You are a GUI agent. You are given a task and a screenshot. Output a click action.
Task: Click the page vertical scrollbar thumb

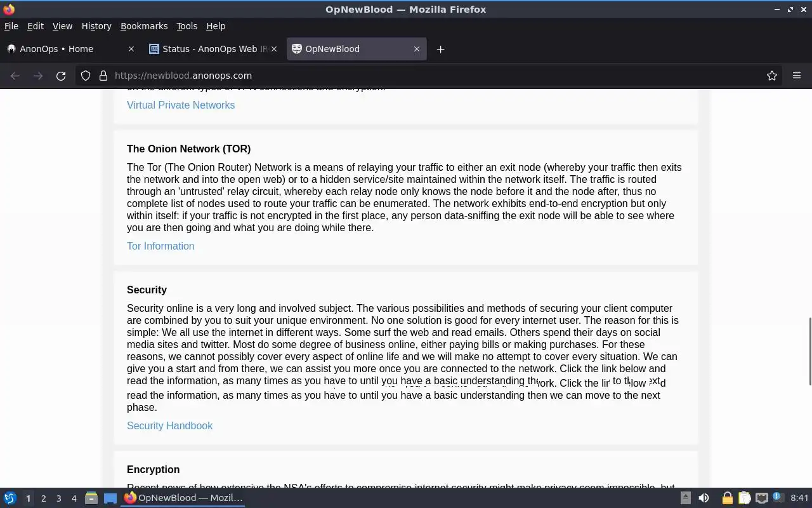click(x=809, y=351)
